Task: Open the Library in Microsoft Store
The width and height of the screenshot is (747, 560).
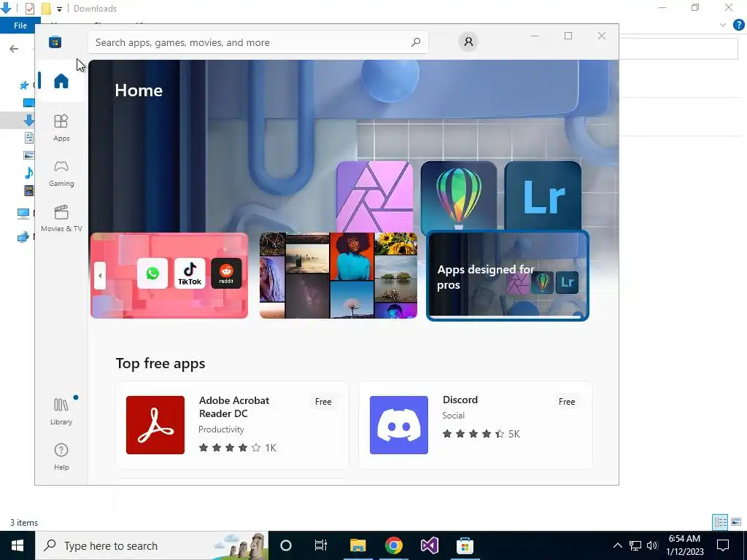Action: [61, 411]
